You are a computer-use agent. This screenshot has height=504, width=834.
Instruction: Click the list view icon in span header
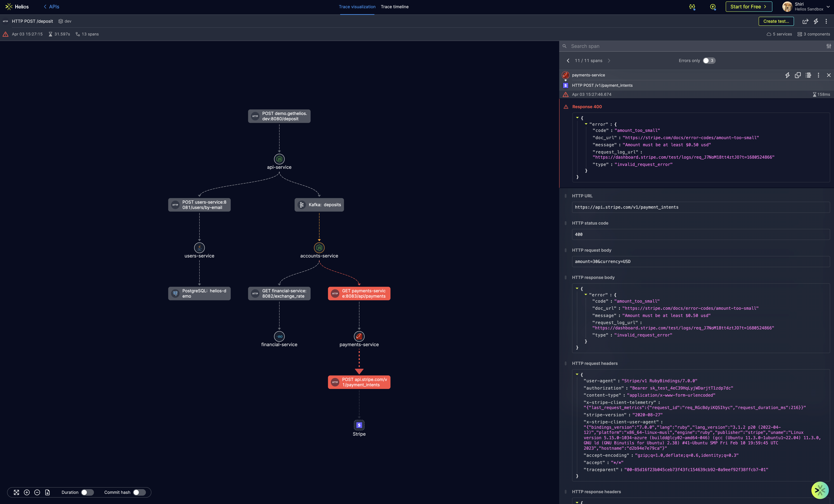pos(808,75)
